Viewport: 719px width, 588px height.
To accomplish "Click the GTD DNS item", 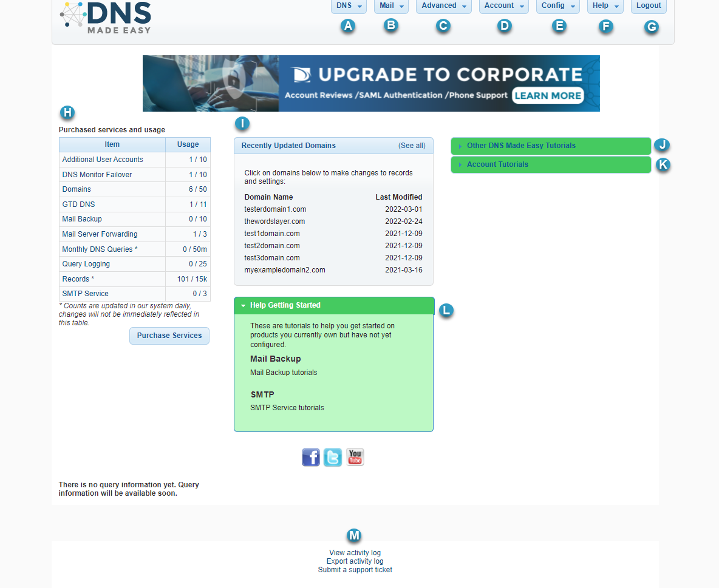I will (x=79, y=204).
